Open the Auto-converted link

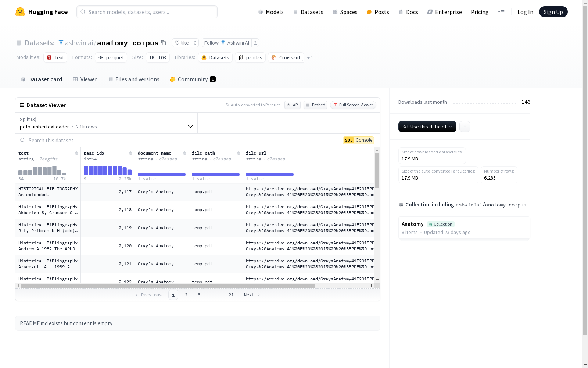click(x=245, y=105)
